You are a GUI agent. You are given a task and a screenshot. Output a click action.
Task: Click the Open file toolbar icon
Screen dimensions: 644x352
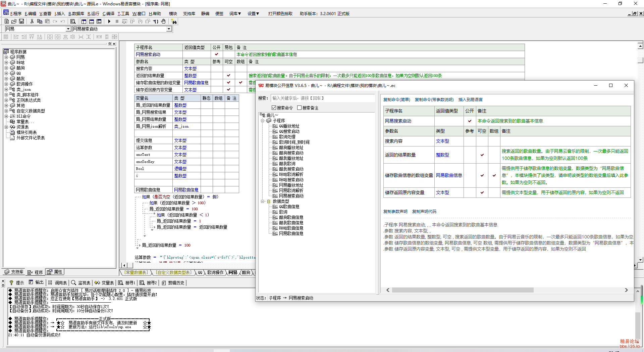14,21
